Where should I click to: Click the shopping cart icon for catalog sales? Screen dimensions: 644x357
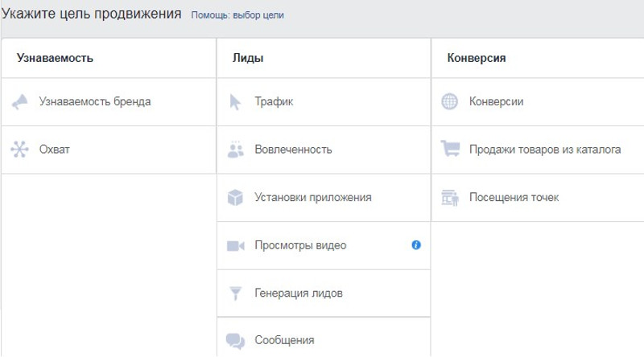(x=450, y=148)
